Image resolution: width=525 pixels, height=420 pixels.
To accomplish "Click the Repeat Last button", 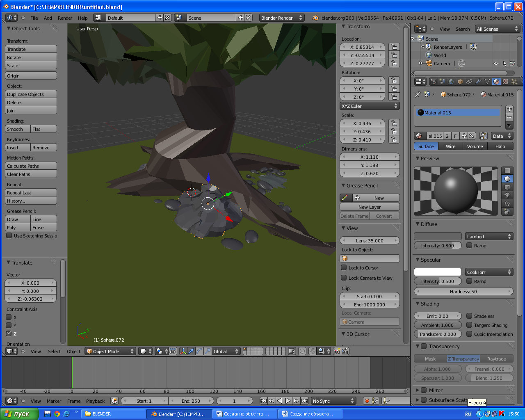I will pos(31,193).
